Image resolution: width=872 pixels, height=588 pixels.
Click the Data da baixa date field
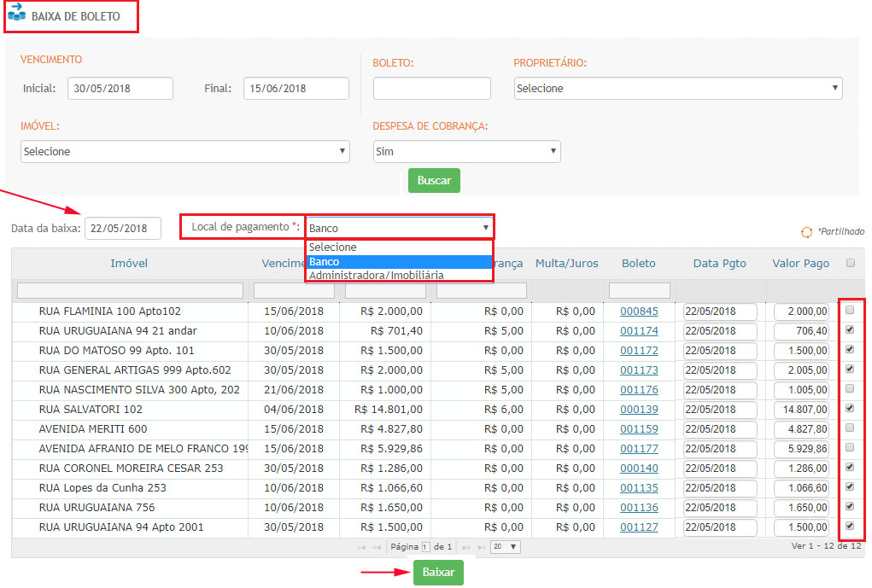[122, 228]
